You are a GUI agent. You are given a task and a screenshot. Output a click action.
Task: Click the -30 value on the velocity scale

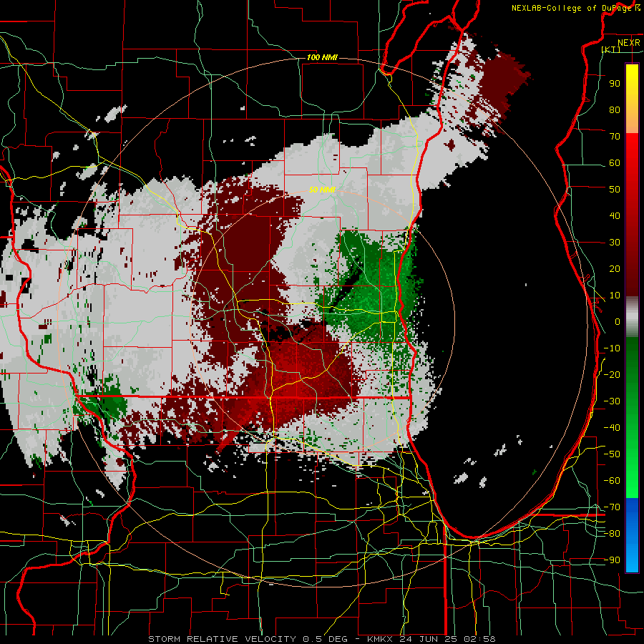pos(612,401)
